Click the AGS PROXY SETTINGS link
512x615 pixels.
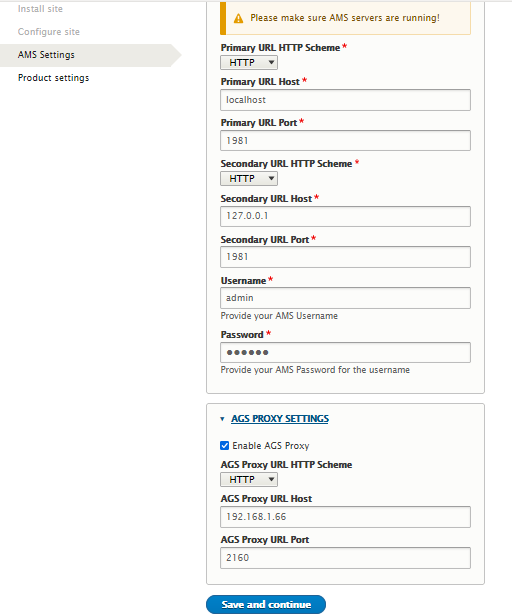tap(280, 419)
